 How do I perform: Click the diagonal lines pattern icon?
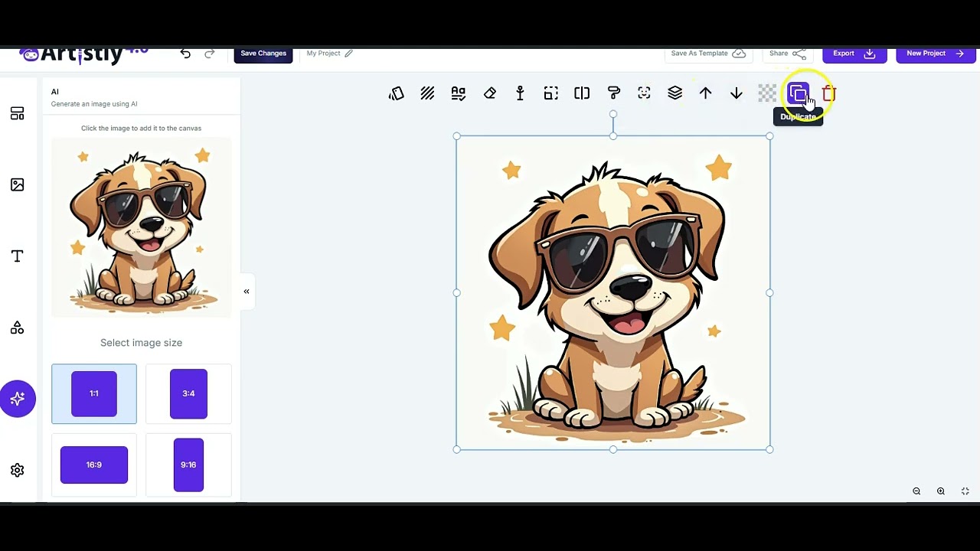427,93
